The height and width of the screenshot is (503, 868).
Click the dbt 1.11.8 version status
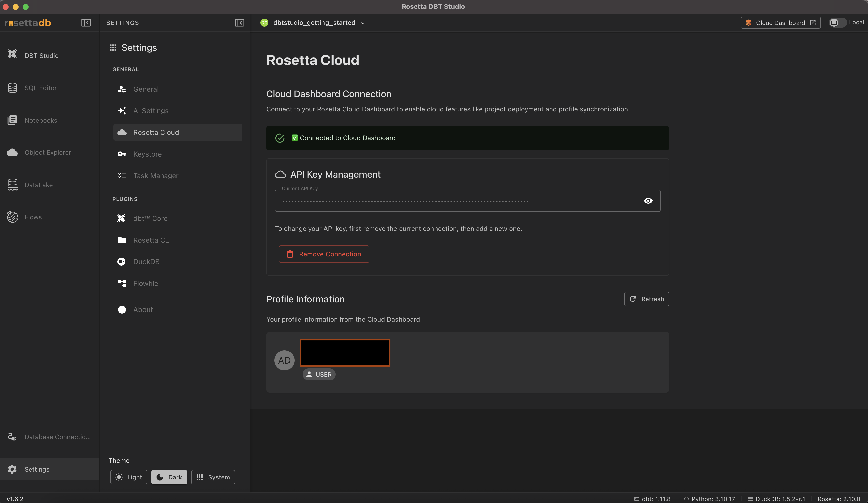tap(652, 499)
